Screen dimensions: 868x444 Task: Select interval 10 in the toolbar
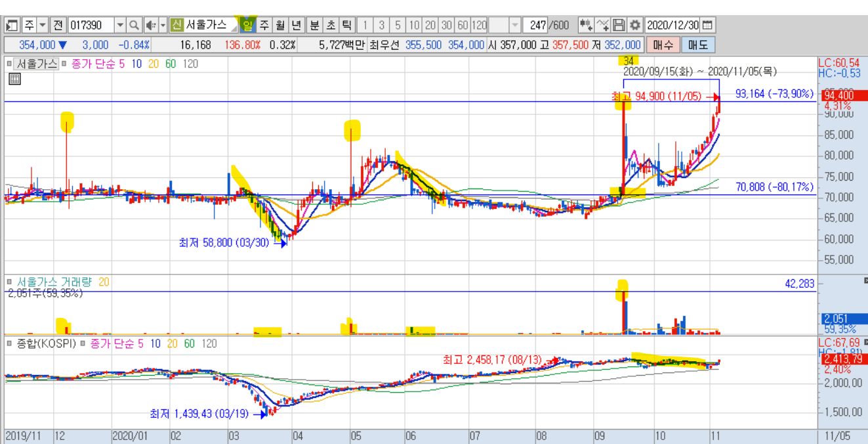tap(414, 25)
